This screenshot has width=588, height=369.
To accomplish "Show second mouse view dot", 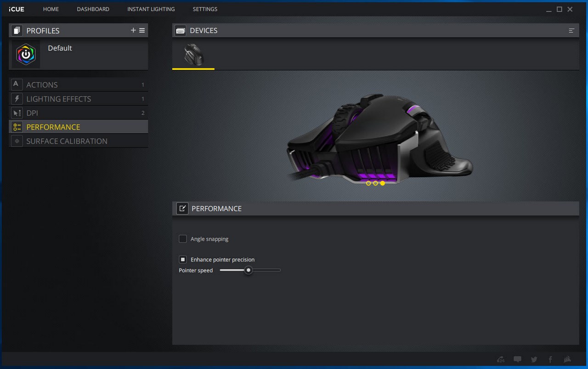I will 375,183.
